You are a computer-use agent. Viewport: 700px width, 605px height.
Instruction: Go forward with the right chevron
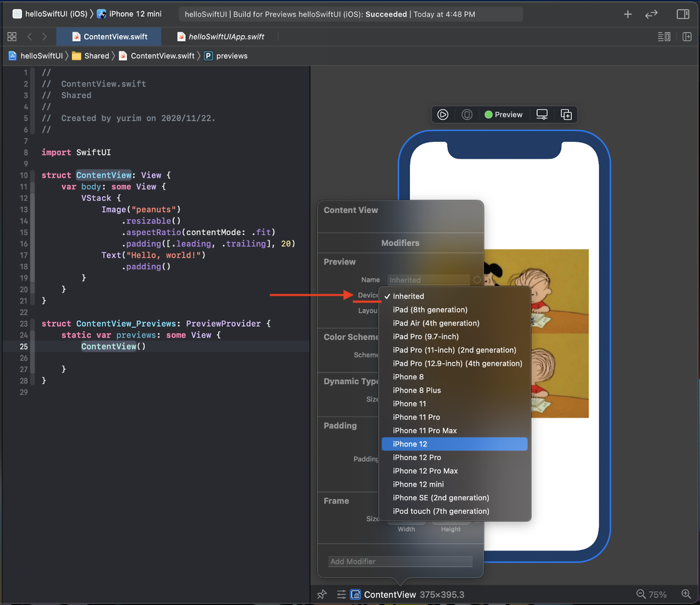pyautogui.click(x=44, y=37)
